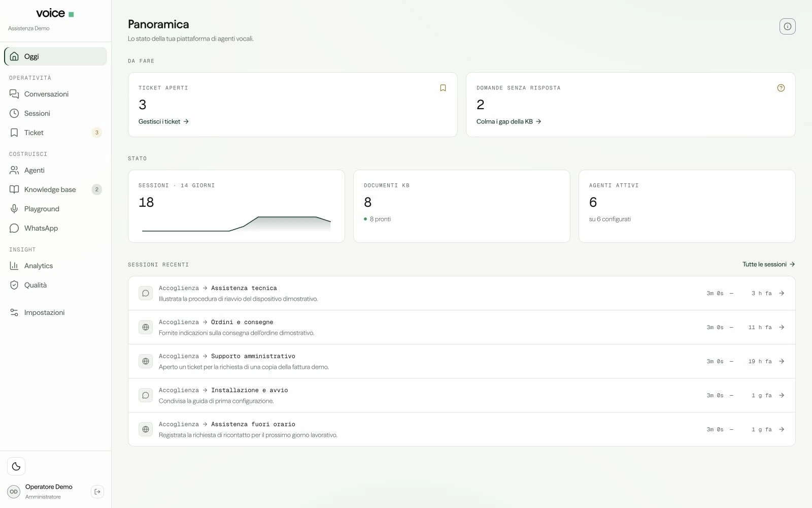Screen dimensions: 812x508
Task: Open the Ordini e consegne session via its arrow
Action: point(782,327)
